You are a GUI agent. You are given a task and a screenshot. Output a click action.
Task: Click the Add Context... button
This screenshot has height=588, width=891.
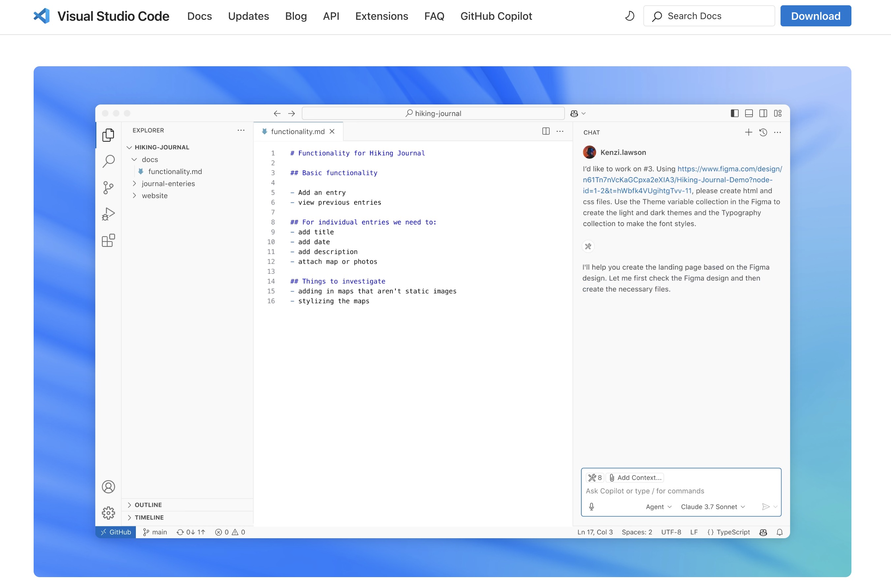(635, 477)
